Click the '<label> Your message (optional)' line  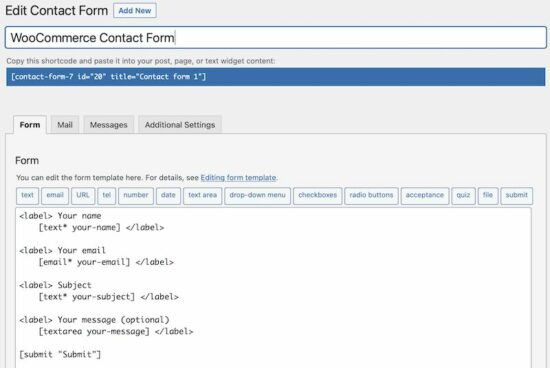click(94, 320)
